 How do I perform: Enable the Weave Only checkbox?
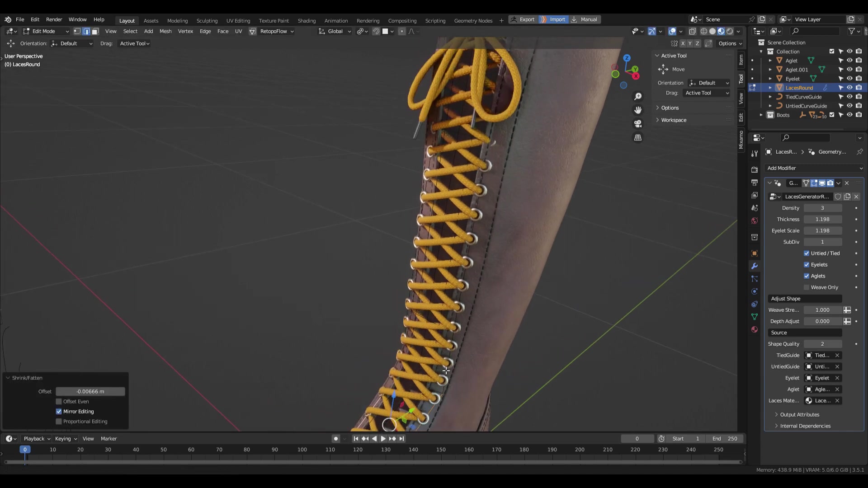tap(806, 287)
